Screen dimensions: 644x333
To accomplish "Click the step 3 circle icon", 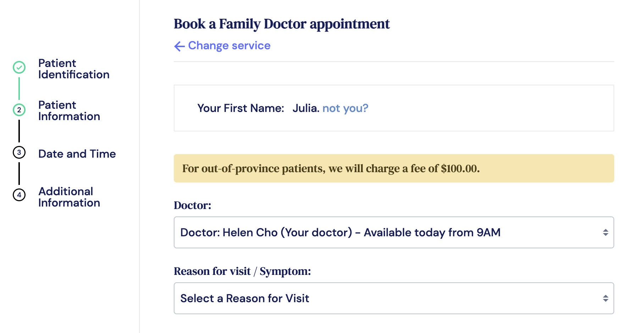I will 19,152.
